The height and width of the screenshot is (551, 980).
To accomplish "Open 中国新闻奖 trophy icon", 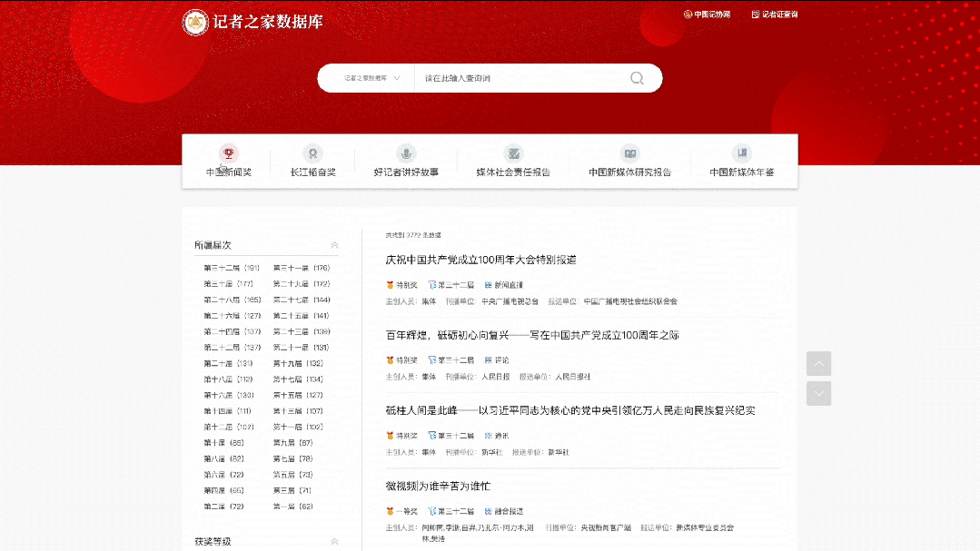I will 228,153.
